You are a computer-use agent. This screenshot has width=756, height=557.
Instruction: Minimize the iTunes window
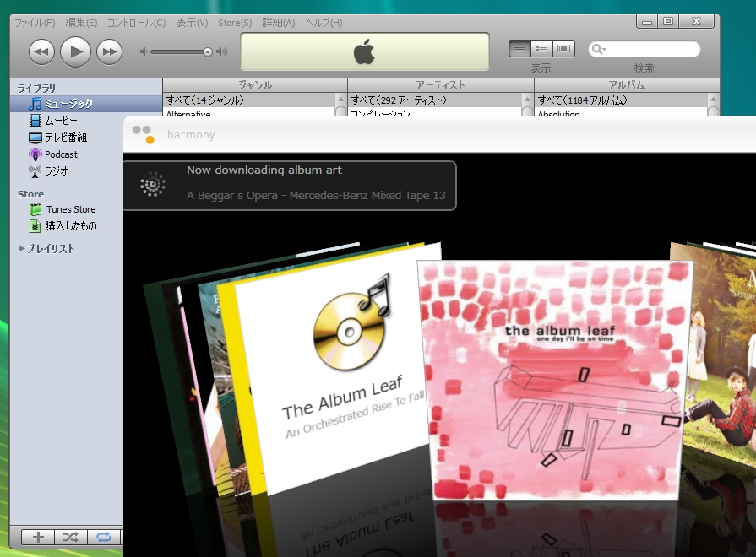[x=647, y=22]
